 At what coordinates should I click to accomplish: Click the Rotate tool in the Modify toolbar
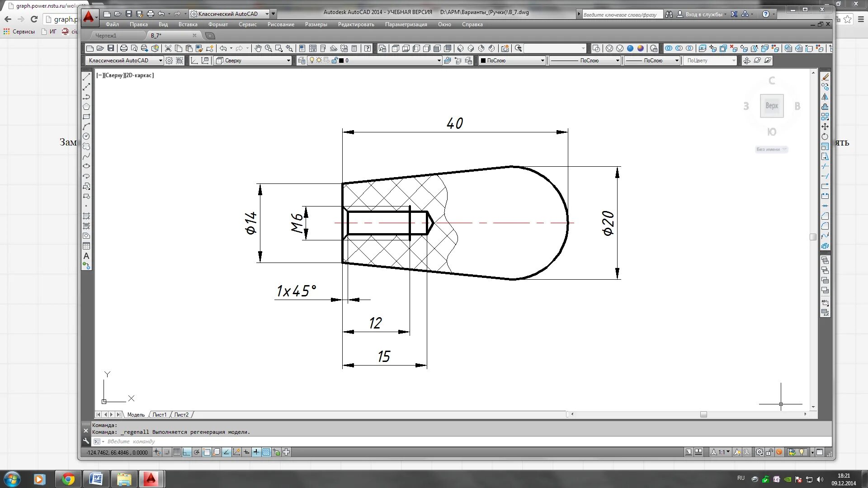pos(825,136)
